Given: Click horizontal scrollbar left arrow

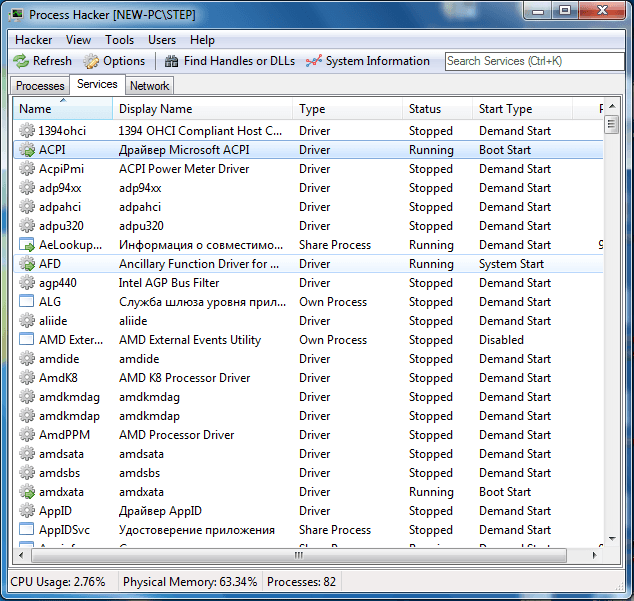Looking at the screenshot, I should pos(21,555).
